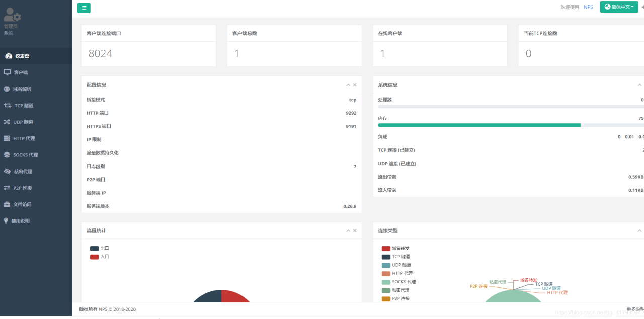644x319 pixels.
Task: Close the 配置信息 panel
Action: (355, 85)
